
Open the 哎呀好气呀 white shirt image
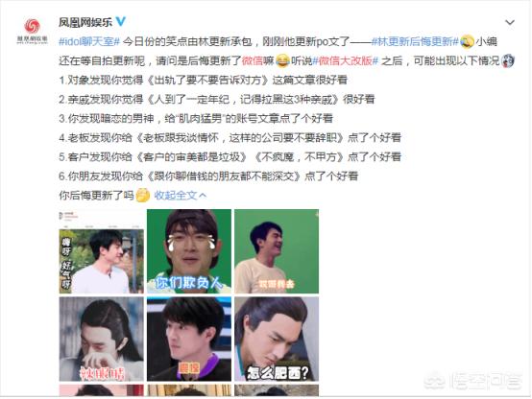pyautogui.click(x=102, y=251)
